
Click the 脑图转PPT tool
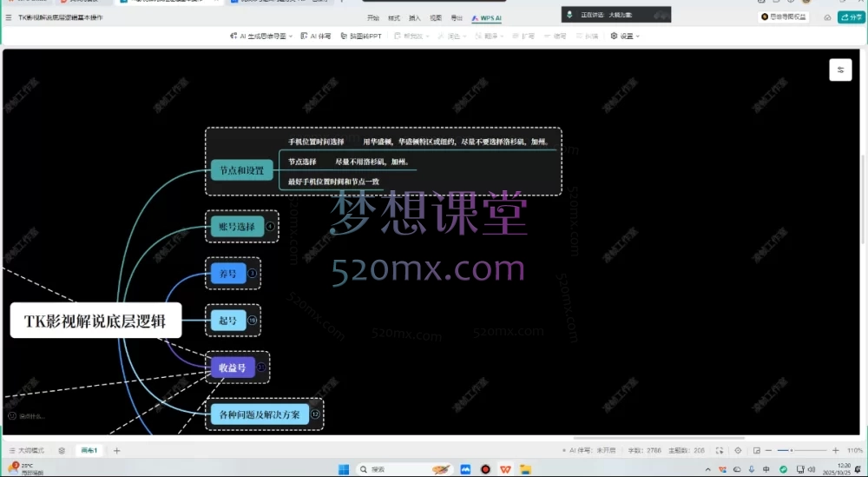tap(361, 36)
